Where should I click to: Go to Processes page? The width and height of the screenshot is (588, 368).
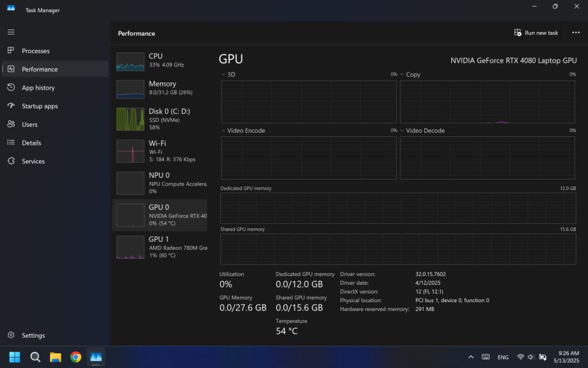point(55,51)
